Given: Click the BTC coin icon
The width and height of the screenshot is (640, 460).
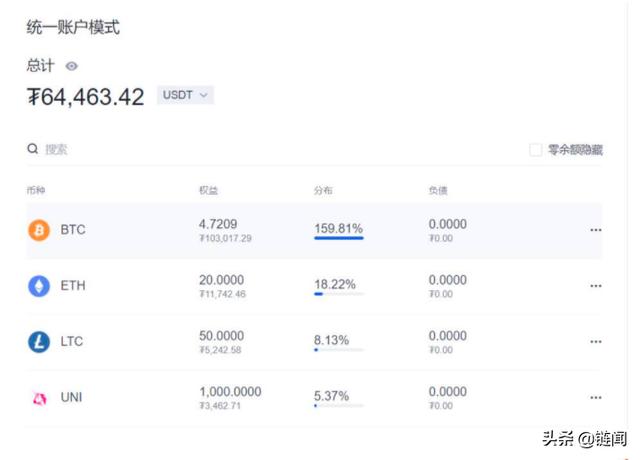Looking at the screenshot, I should (39, 230).
